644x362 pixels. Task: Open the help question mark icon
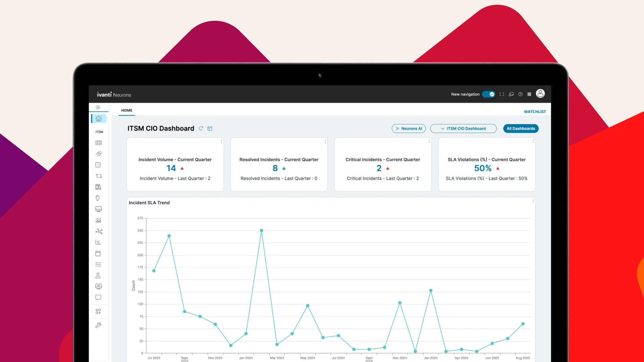coord(520,94)
